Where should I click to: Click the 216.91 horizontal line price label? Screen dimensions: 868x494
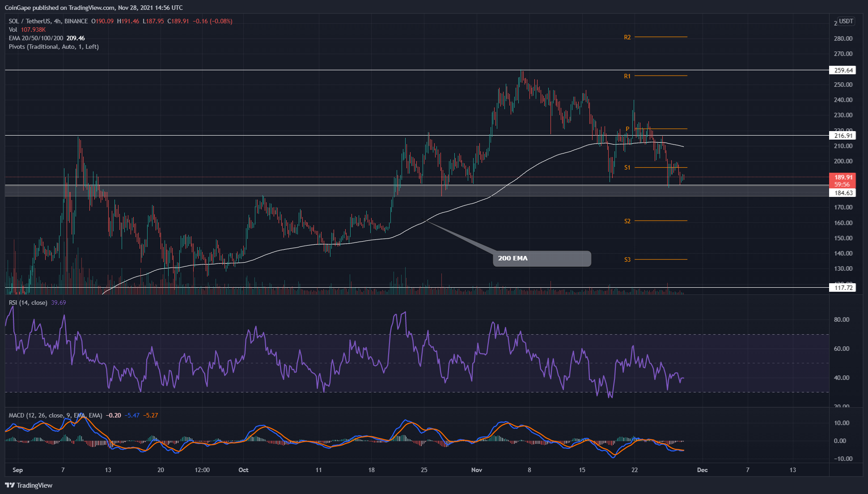[x=843, y=136]
